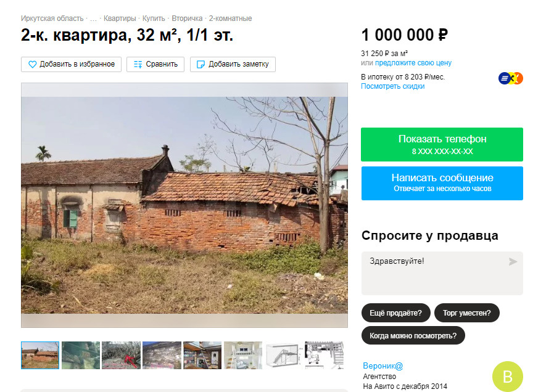Click the note icon for Добавить заметку

201,65
